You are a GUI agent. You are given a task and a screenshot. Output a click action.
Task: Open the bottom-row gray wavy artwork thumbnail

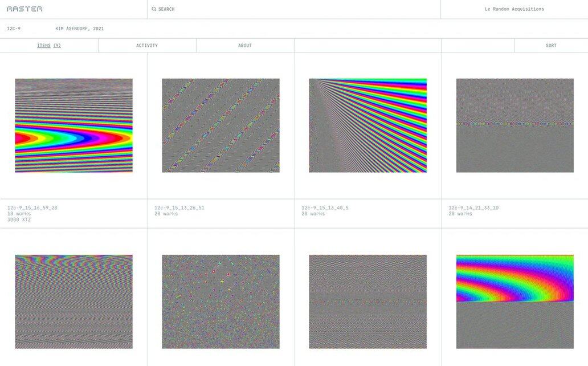[x=367, y=302]
